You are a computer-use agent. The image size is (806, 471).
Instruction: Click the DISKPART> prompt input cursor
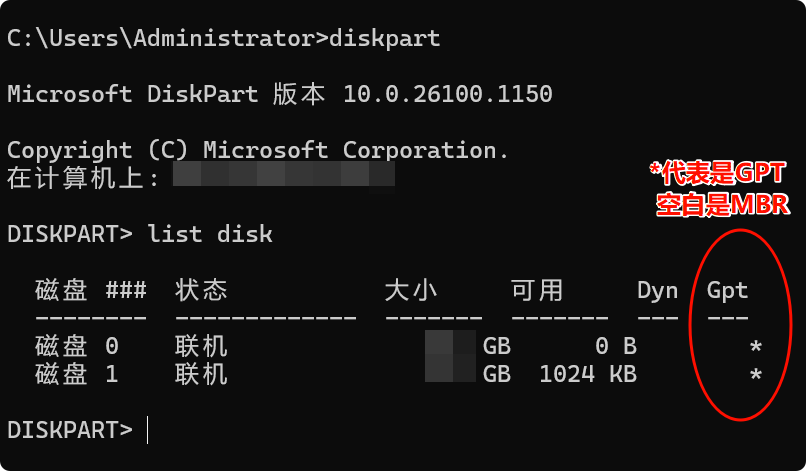point(148,430)
